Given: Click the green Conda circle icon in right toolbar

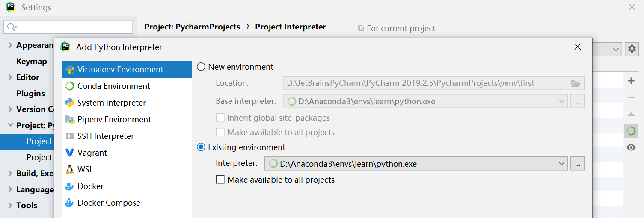Looking at the screenshot, I should tap(631, 131).
